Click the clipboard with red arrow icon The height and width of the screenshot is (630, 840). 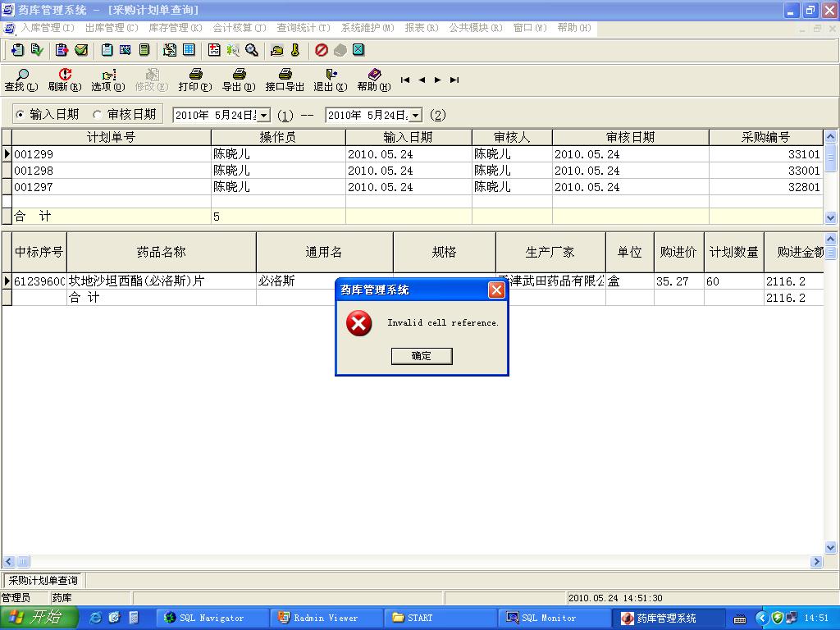point(62,50)
